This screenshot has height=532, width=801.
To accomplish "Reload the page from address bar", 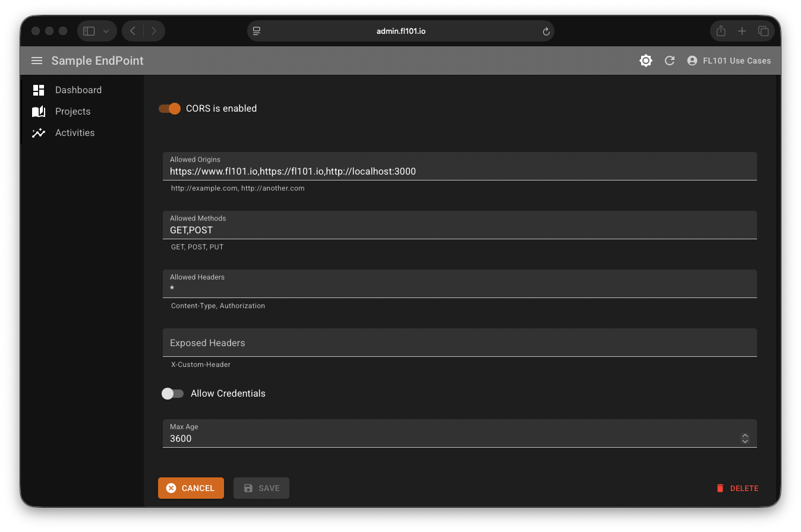I will [546, 31].
